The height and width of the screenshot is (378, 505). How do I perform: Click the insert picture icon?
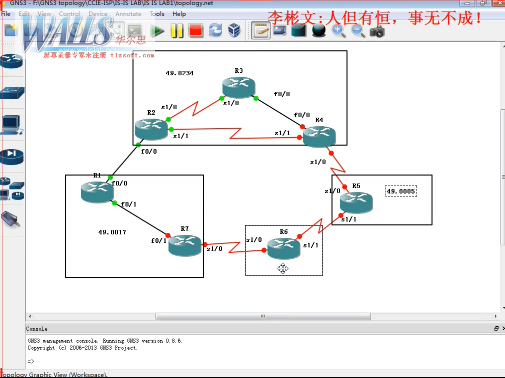coord(280,31)
